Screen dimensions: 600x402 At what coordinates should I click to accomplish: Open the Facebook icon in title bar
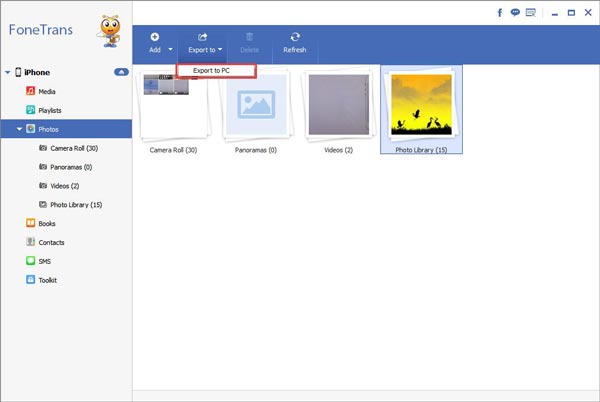[500, 13]
